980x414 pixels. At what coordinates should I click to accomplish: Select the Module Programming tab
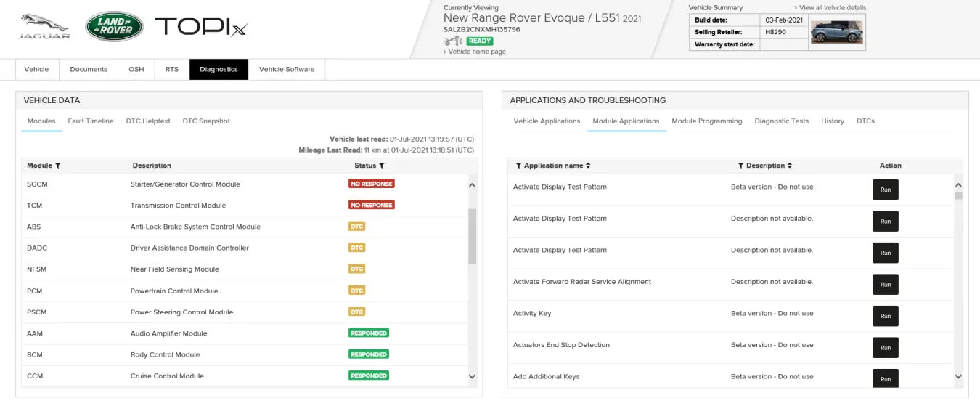click(706, 121)
